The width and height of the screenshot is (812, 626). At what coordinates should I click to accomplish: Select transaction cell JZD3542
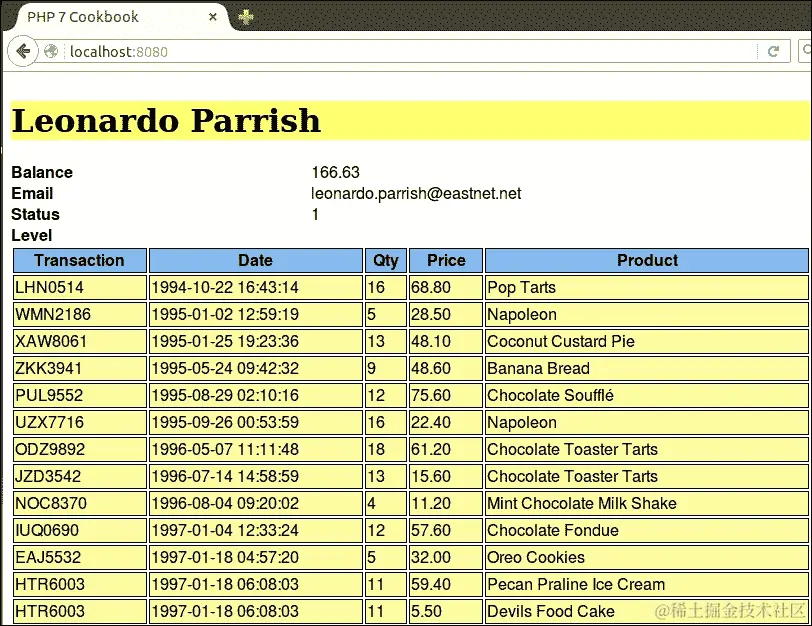80,476
